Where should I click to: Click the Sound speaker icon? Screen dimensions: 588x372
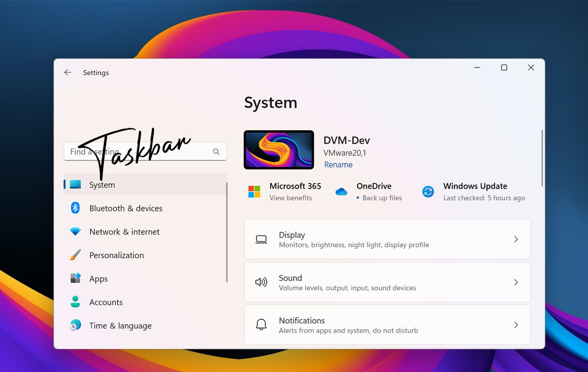(x=261, y=282)
